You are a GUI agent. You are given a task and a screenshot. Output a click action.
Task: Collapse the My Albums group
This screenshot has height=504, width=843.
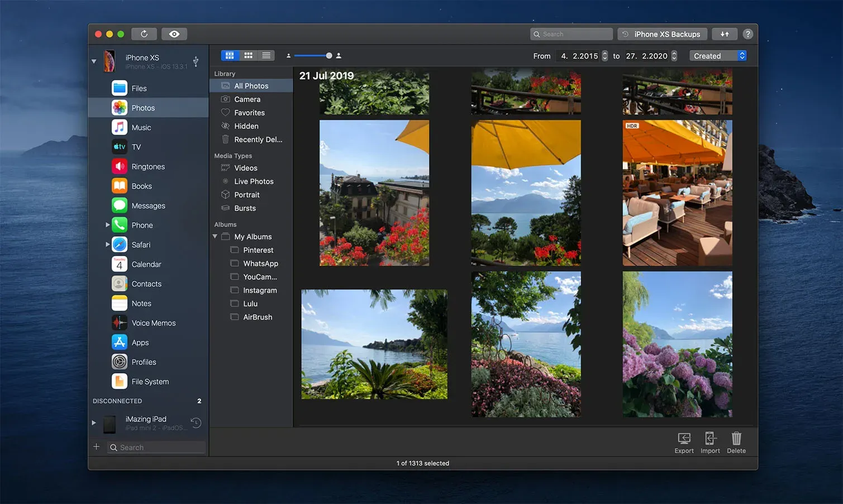click(x=215, y=236)
